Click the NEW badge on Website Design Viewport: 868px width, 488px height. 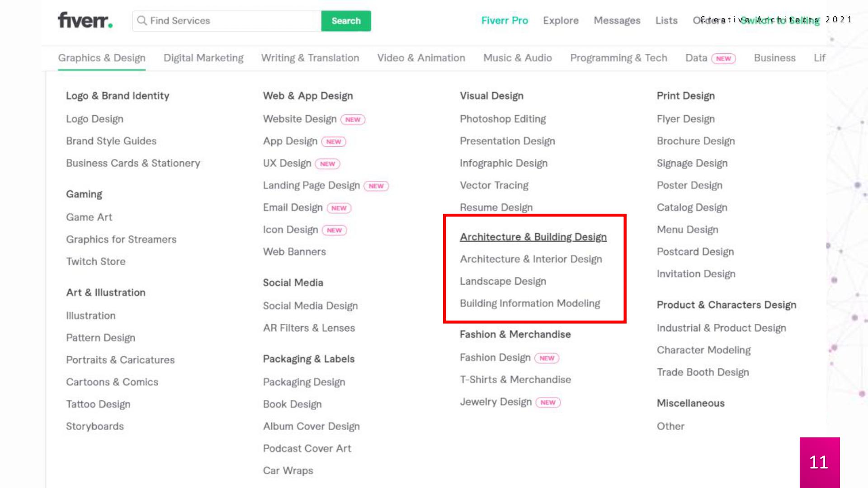tap(352, 119)
